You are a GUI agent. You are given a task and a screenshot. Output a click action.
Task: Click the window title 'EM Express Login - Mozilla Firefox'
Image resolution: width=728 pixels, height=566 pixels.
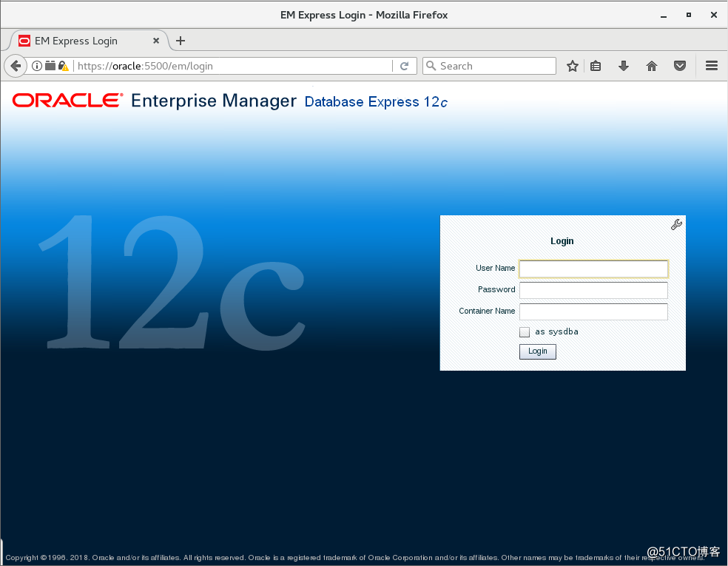[x=364, y=15]
